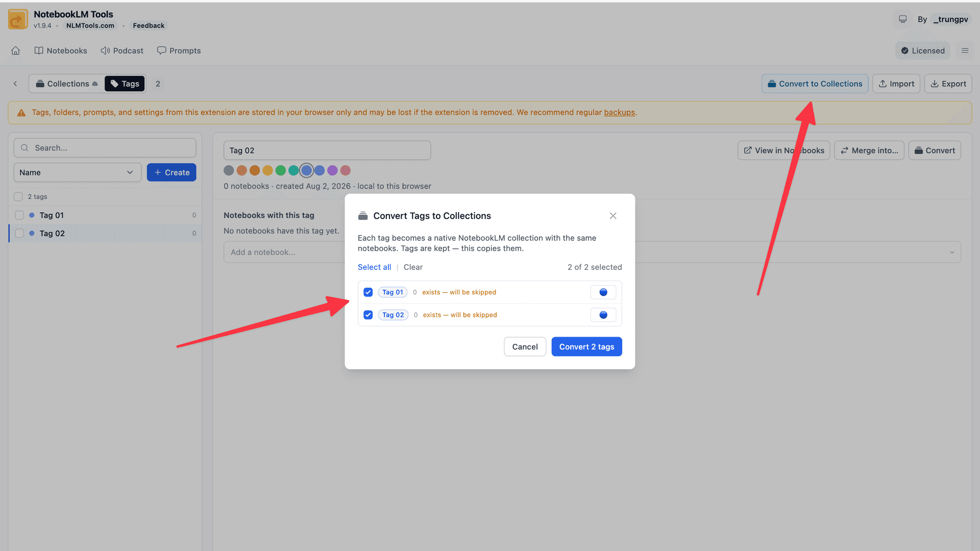Viewport: 980px width, 551px height.
Task: Select Tag 02 in the sidebar list
Action: point(105,233)
